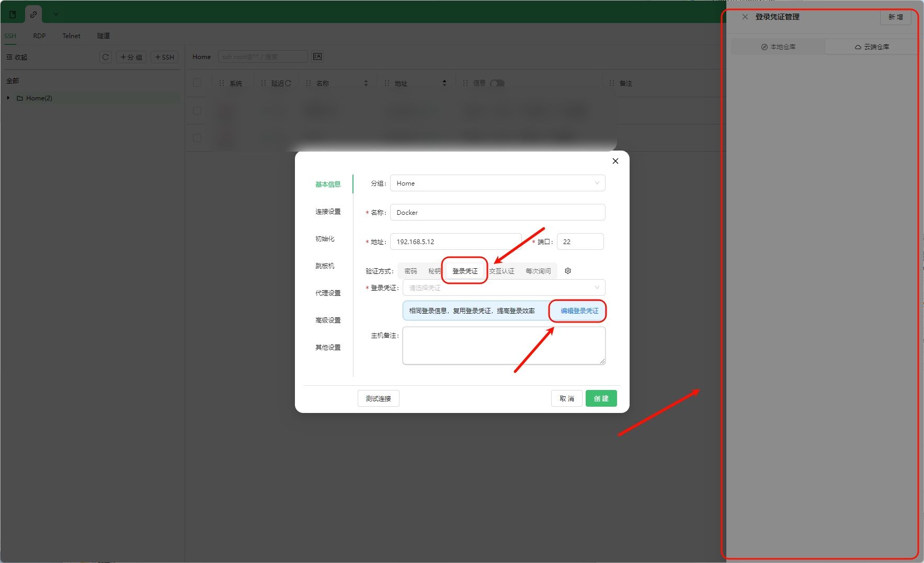Open the 登录凭证 selection dropdown
The image size is (924, 563).
[504, 288]
